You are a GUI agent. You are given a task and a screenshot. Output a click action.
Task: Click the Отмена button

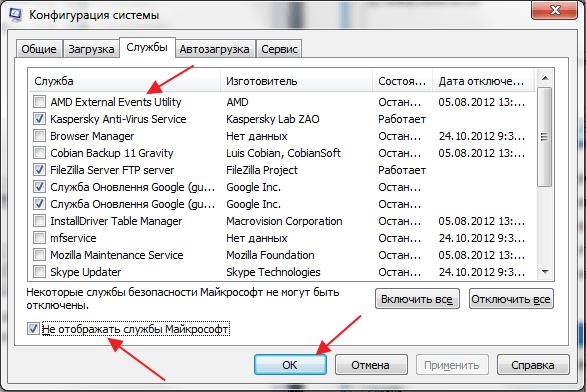tap(370, 364)
